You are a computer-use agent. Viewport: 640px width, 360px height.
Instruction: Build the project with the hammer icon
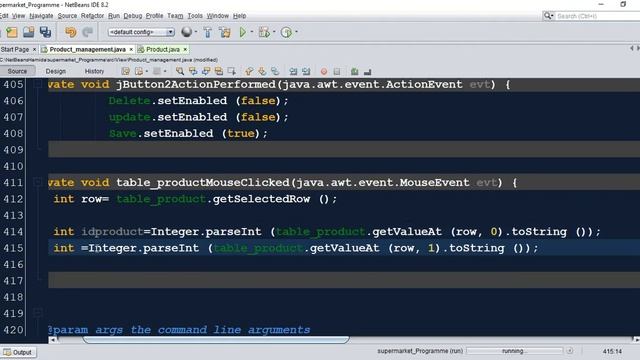[208, 32]
